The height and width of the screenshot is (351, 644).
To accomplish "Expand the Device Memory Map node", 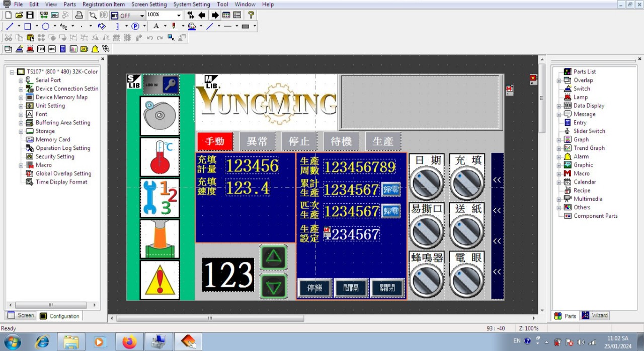I will click(x=21, y=97).
